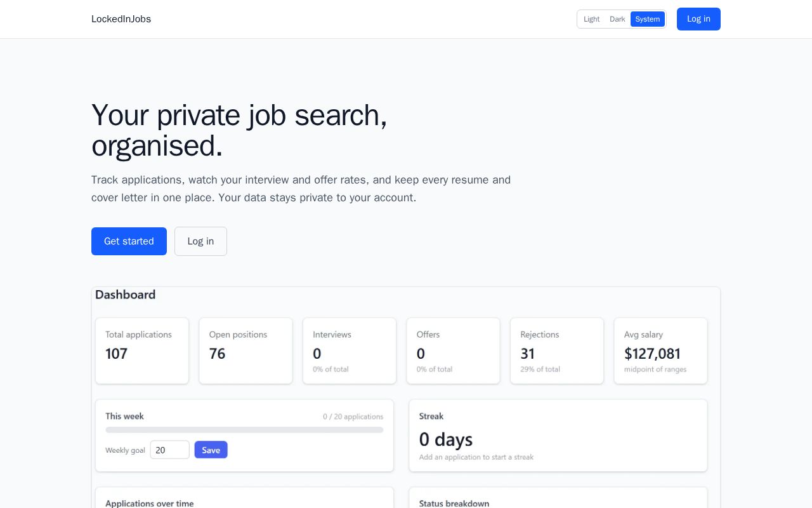Image resolution: width=812 pixels, height=508 pixels.
Task: Click the blue Log in button in the navigation bar
Action: [x=698, y=19]
